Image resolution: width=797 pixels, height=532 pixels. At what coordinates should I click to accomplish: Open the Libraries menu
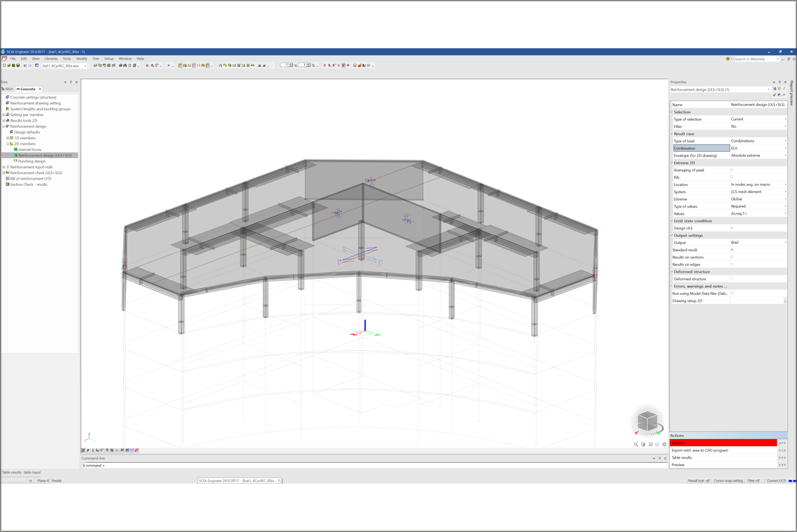click(x=51, y=59)
